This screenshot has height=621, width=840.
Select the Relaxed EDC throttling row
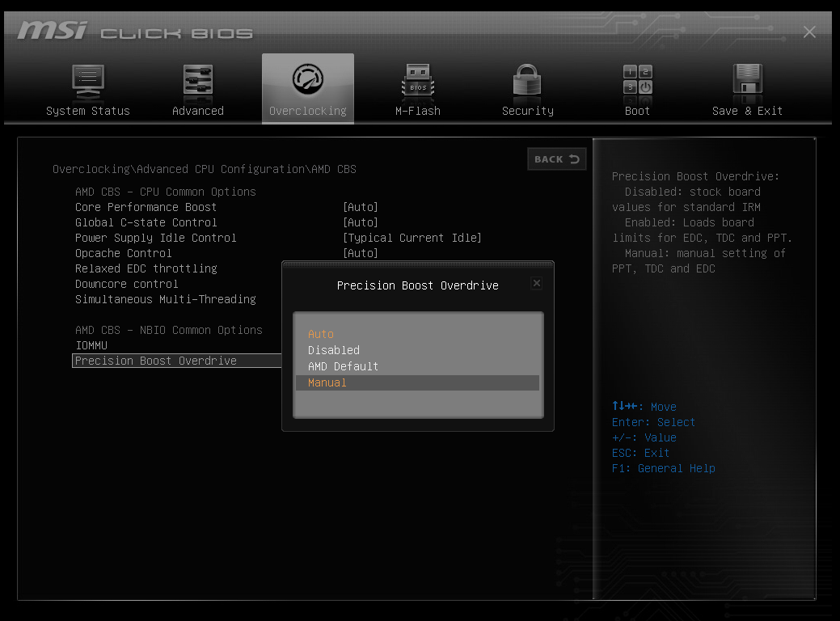coord(146,268)
